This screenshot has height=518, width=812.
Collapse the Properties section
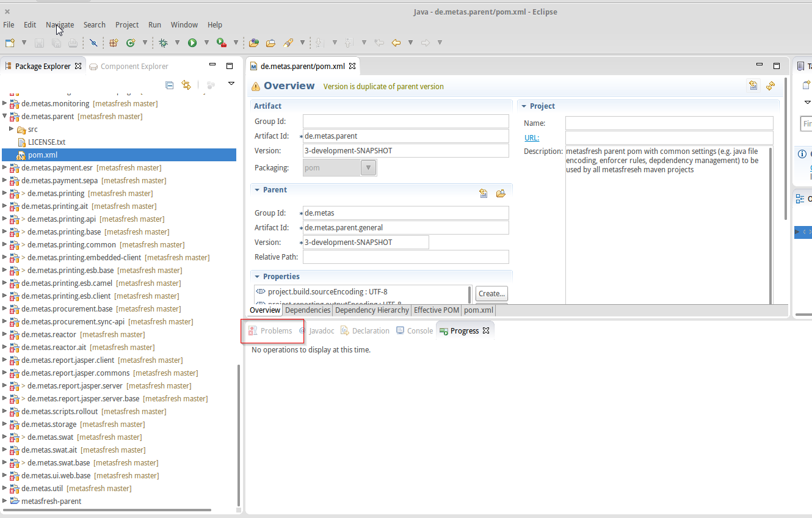(258, 277)
